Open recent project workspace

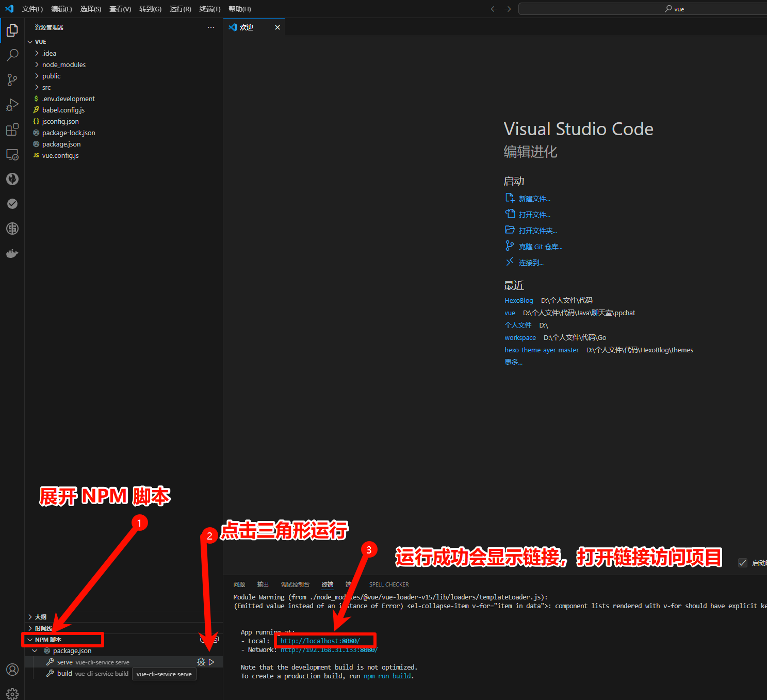(520, 337)
